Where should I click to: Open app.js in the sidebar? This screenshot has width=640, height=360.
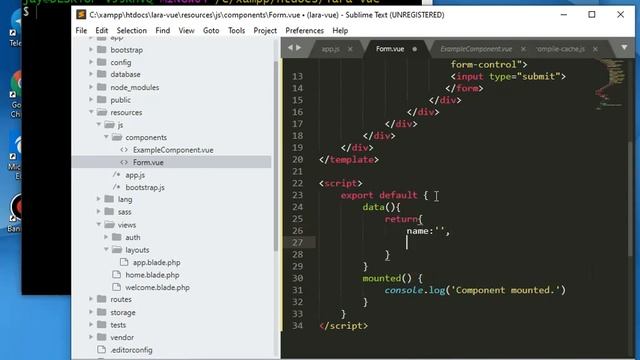pyautogui.click(x=135, y=175)
